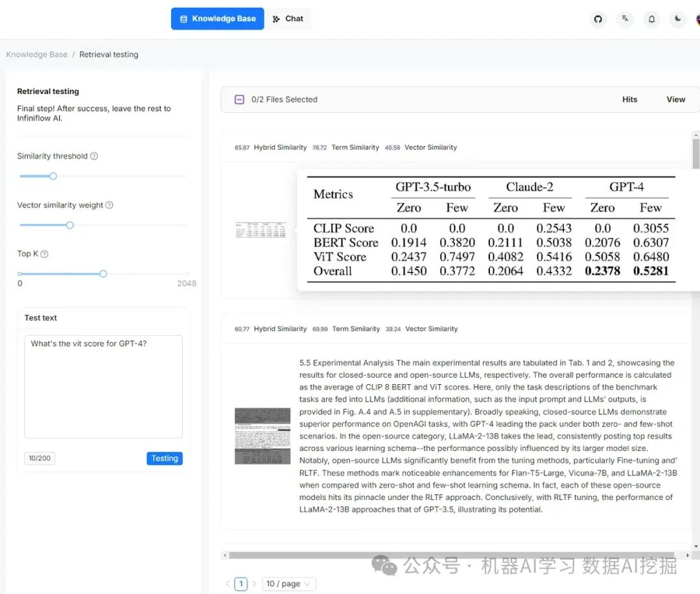The width and height of the screenshot is (700, 594).
Task: Click the Hits column header
Action: [x=629, y=100]
